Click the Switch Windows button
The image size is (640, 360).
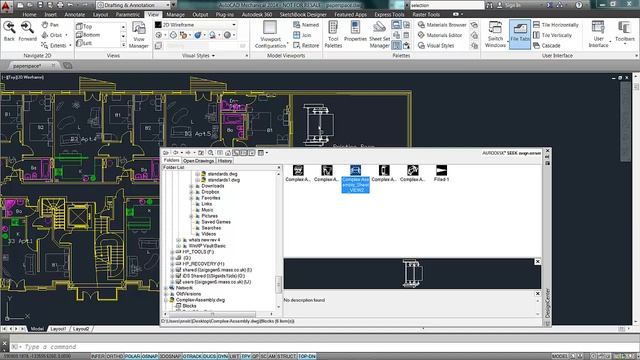pos(495,34)
